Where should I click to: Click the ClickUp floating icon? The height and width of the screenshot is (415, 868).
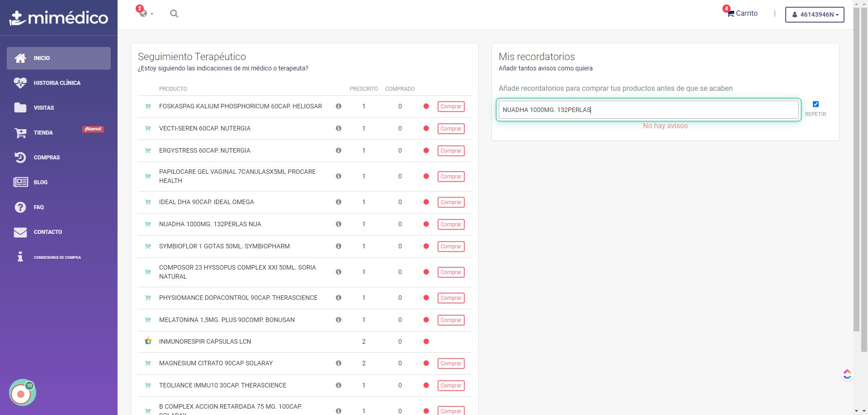pos(847,374)
